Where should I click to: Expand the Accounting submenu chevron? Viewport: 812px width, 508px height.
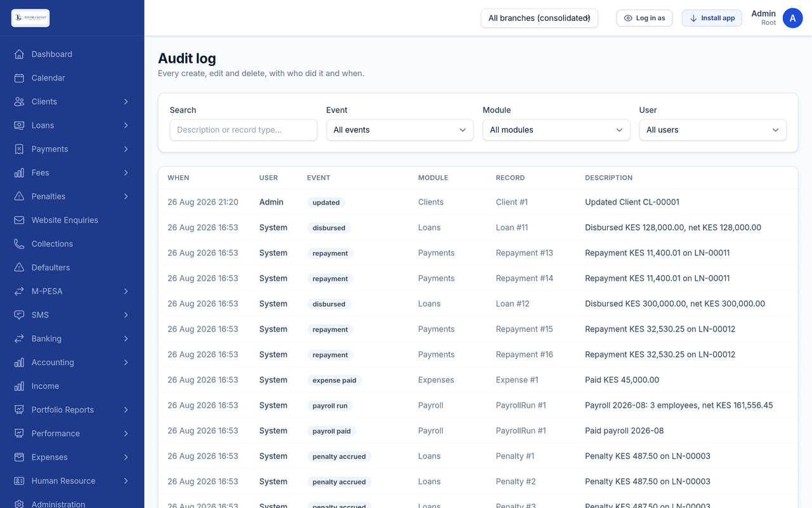[x=126, y=362]
